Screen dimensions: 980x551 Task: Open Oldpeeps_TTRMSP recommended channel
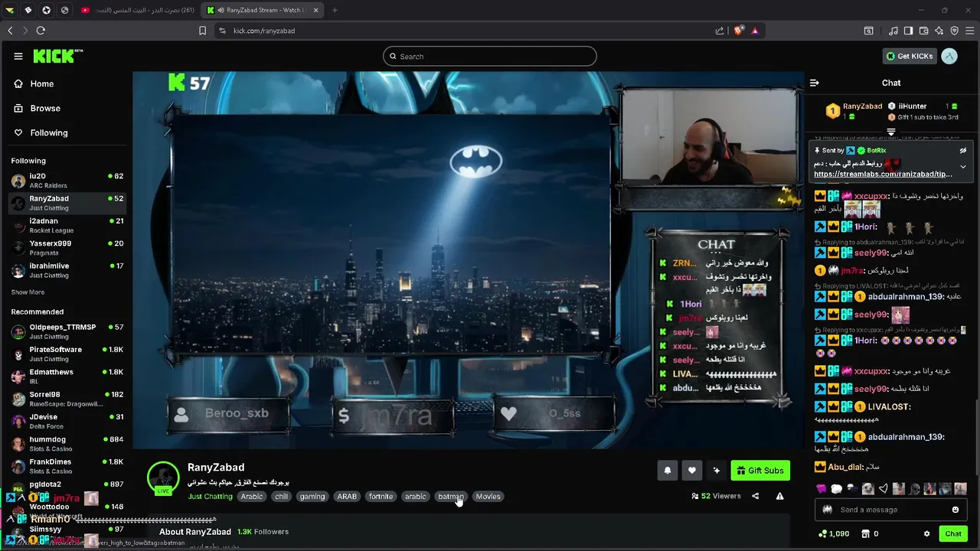(x=67, y=331)
